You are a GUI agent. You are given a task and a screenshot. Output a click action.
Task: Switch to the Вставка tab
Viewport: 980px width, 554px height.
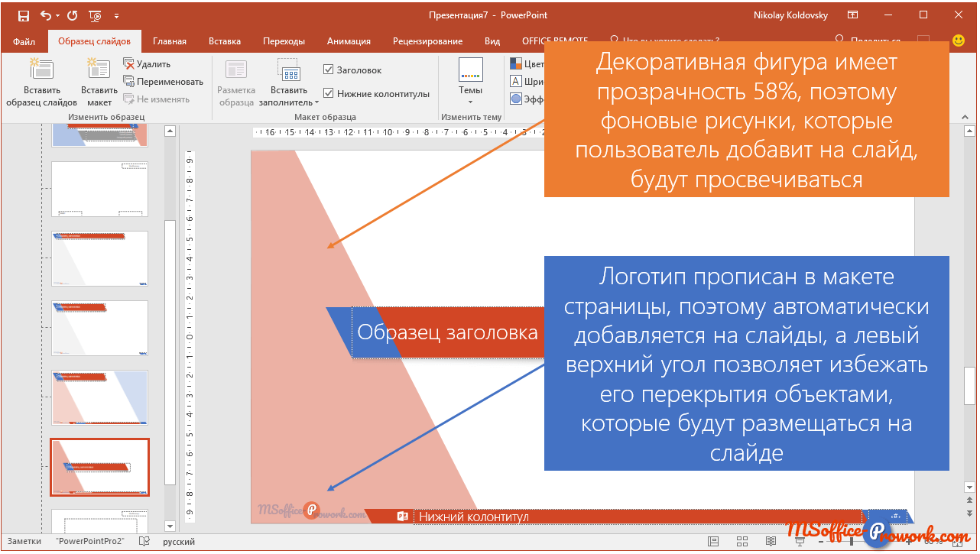pos(225,41)
